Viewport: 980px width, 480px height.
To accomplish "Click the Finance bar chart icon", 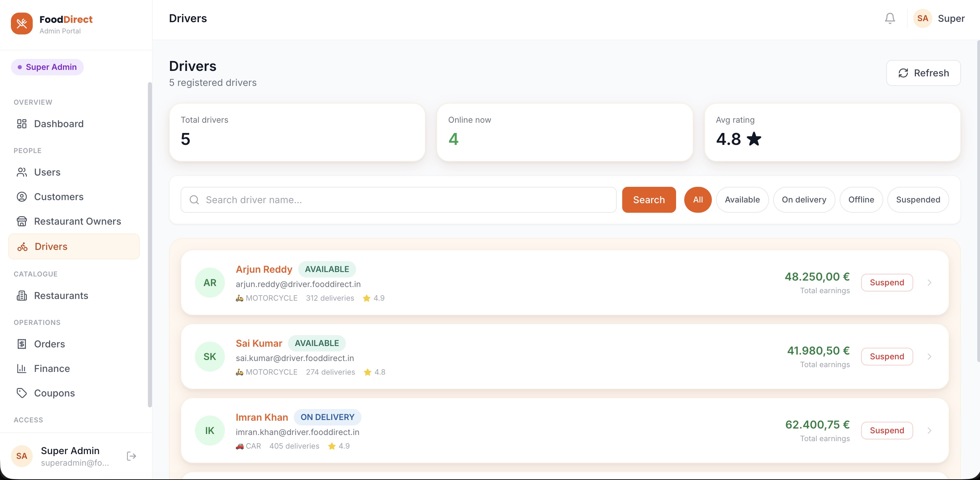I will tap(22, 369).
